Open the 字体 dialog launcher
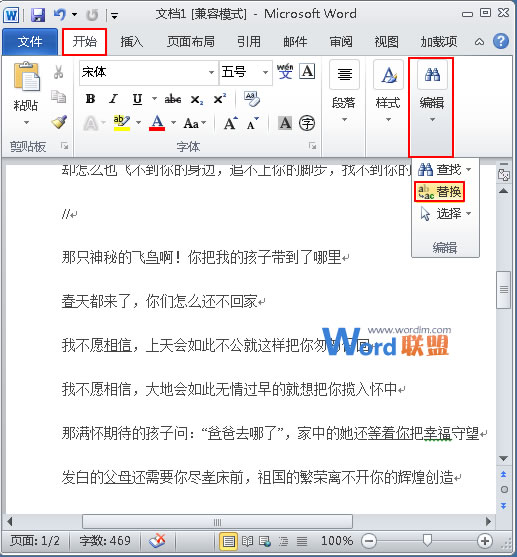 [313, 146]
